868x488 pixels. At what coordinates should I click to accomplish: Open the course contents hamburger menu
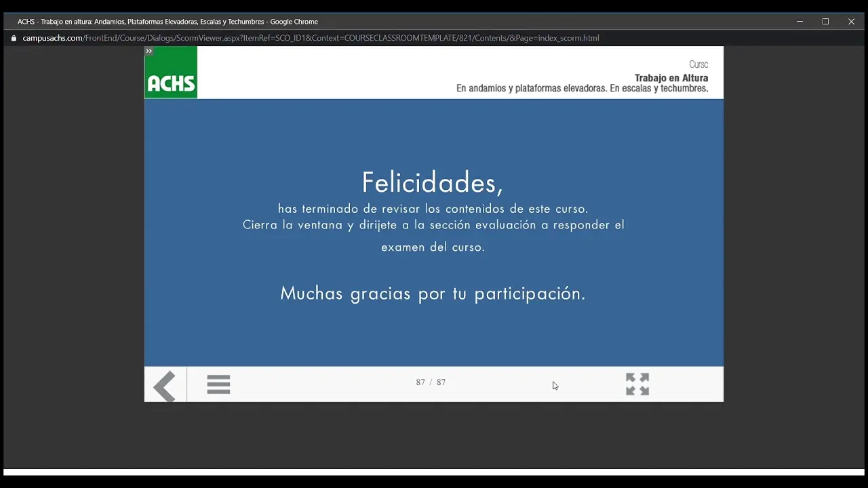click(x=218, y=384)
